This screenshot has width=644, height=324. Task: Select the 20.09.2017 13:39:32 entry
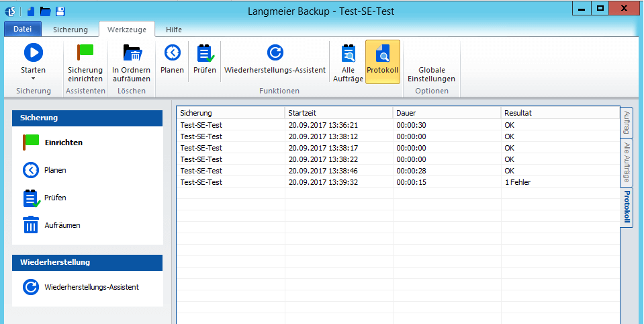[x=398, y=182]
